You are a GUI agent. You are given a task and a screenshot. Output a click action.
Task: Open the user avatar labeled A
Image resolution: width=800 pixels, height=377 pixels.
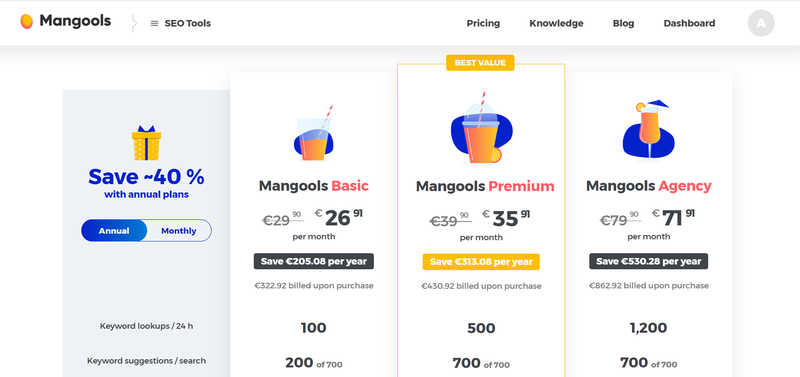tap(761, 23)
